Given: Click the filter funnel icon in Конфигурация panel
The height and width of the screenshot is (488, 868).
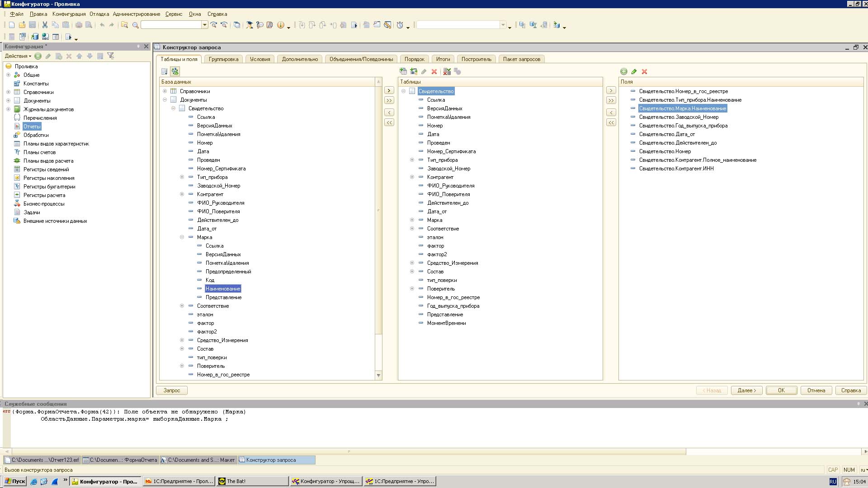Looking at the screenshot, I should [111, 56].
